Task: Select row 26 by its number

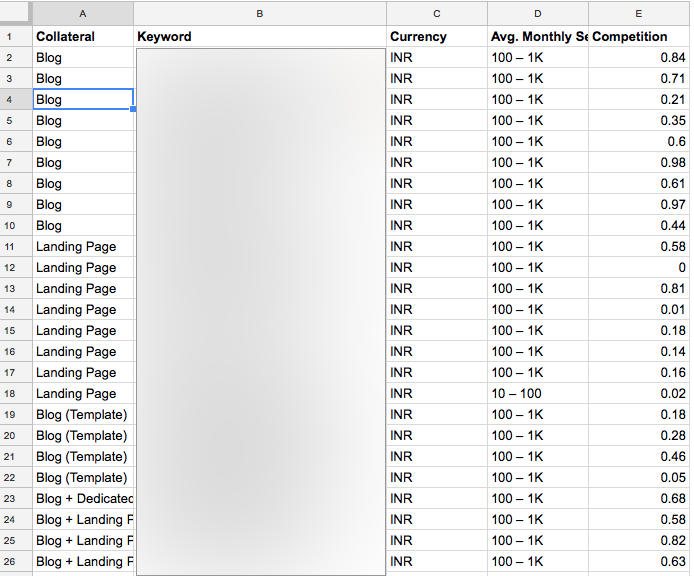Action: click(16, 562)
